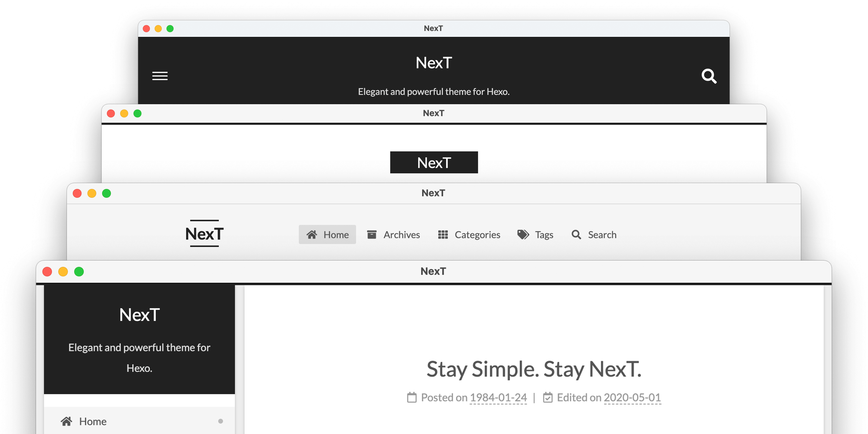Click the NexT title in Muse theme

(433, 63)
